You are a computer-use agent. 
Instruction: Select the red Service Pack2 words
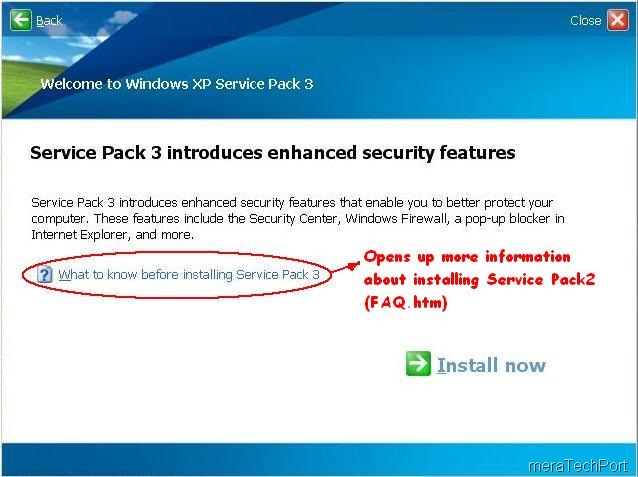(541, 280)
